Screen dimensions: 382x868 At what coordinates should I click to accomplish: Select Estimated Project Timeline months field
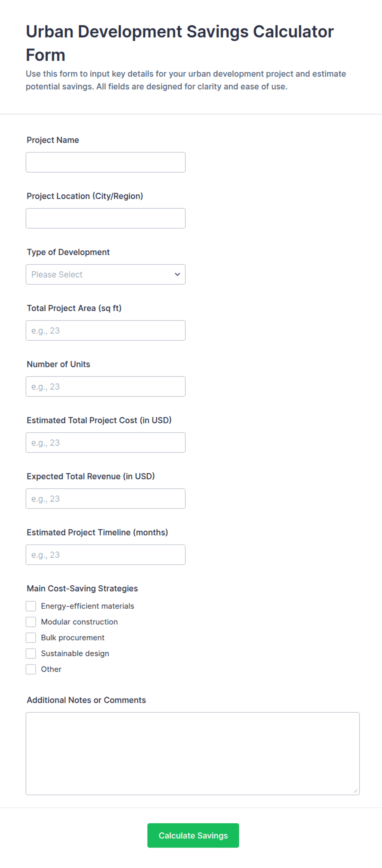click(x=106, y=555)
